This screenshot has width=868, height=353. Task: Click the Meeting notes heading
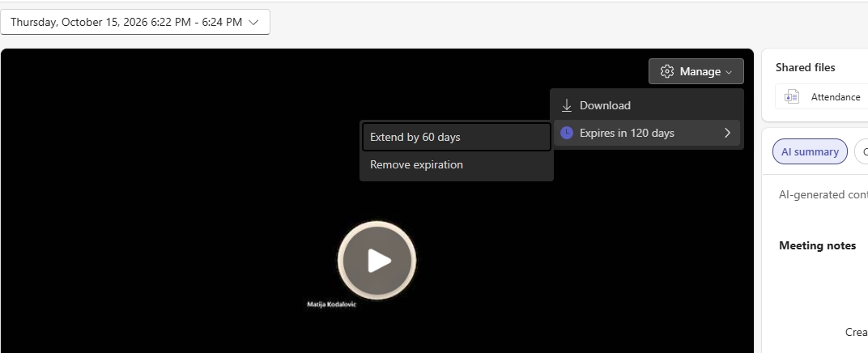(x=817, y=245)
